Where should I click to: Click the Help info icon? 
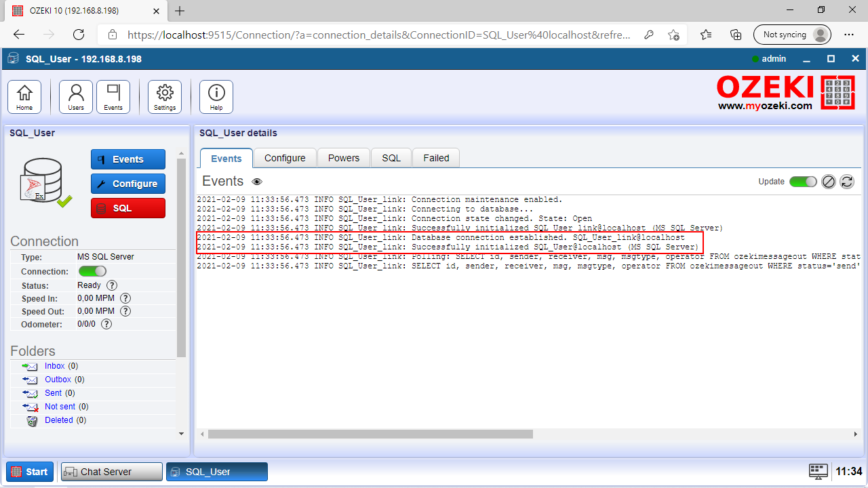click(216, 96)
